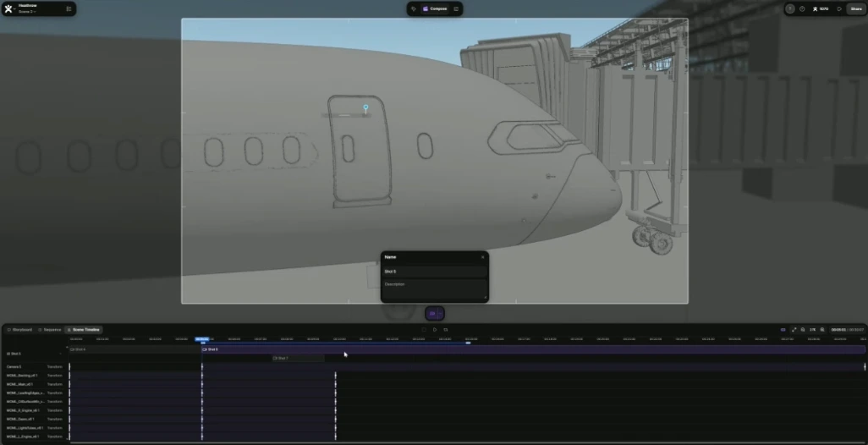The height and width of the screenshot is (445, 868).
Task: Select the Camera 5 track row
Action: 35,367
